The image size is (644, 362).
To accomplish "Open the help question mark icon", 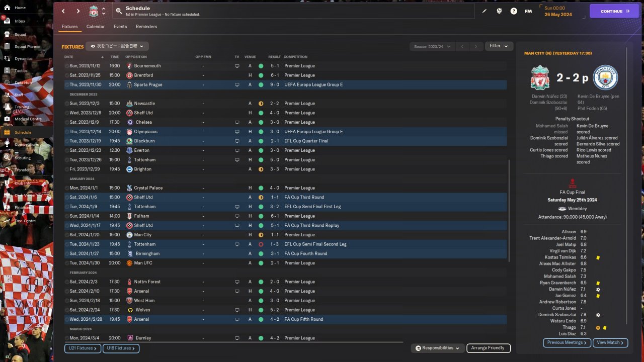I will point(514,11).
